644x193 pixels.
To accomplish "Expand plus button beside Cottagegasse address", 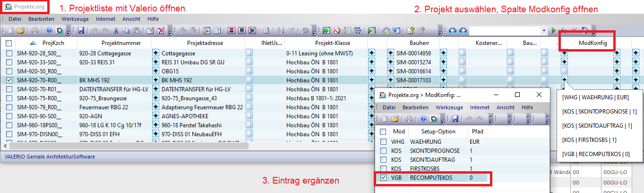I will click(x=155, y=53).
